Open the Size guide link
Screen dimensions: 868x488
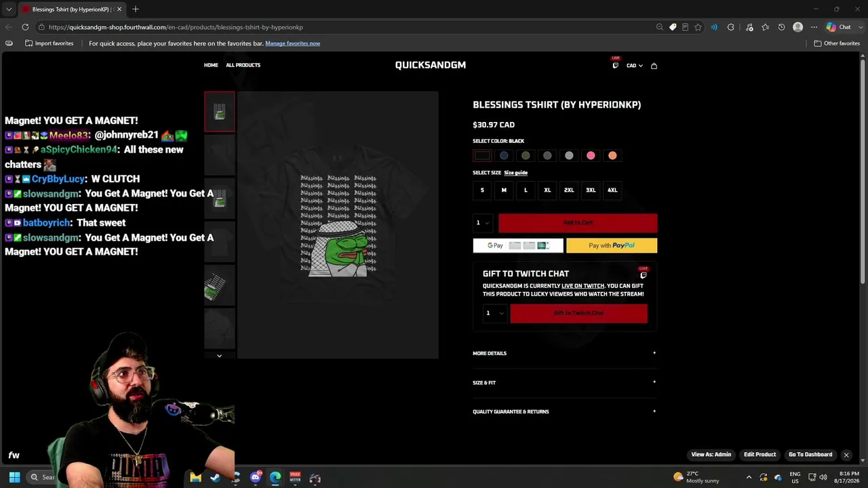(515, 173)
